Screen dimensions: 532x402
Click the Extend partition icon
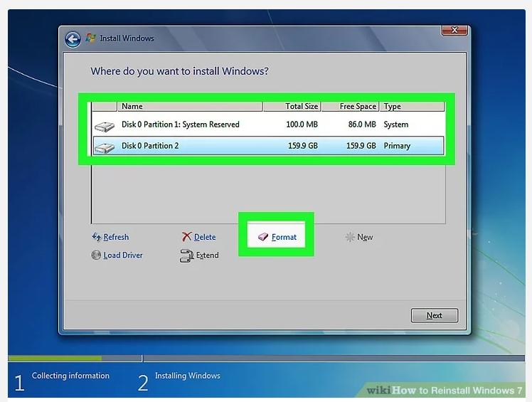(186, 256)
